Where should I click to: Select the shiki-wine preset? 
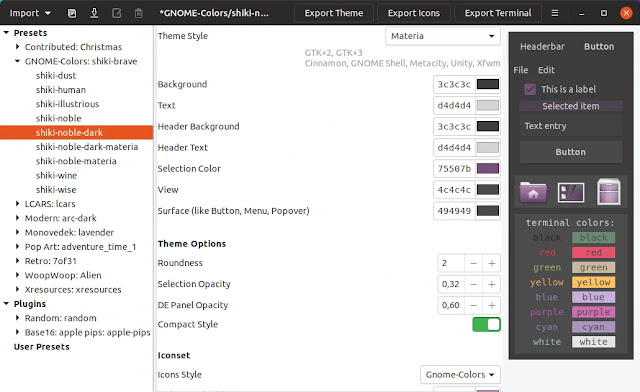pos(56,176)
